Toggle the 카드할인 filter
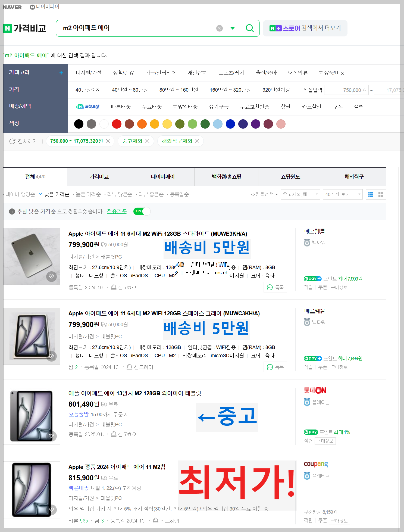 click(311, 107)
